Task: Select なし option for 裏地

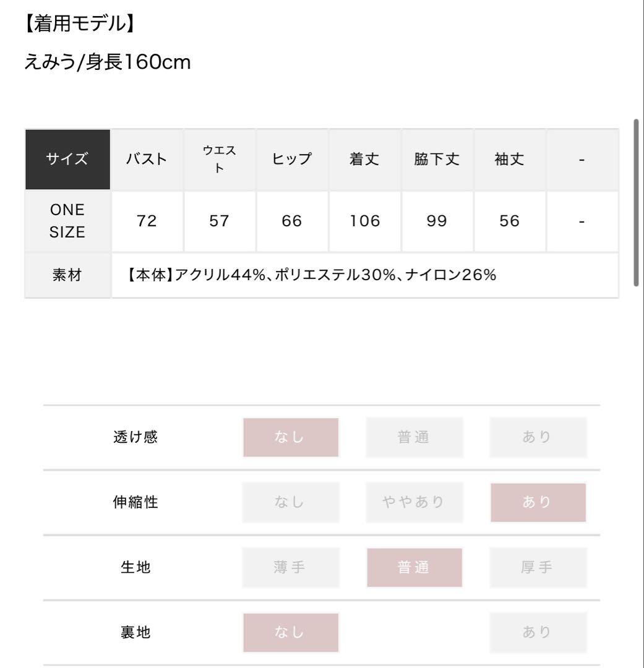Action: pyautogui.click(x=291, y=633)
